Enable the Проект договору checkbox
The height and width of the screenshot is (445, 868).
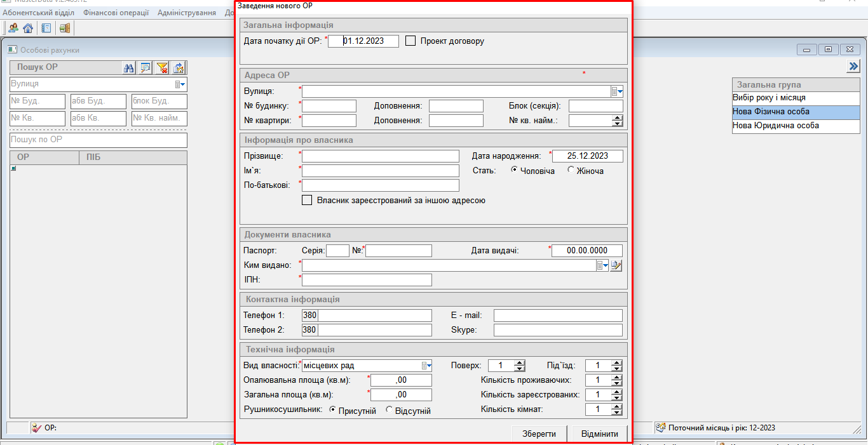tap(410, 41)
